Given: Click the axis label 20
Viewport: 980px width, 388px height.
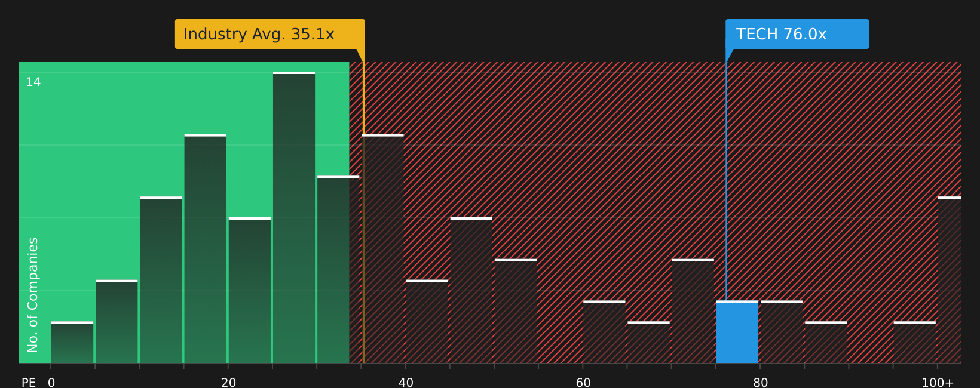Looking at the screenshot, I should click(229, 383).
